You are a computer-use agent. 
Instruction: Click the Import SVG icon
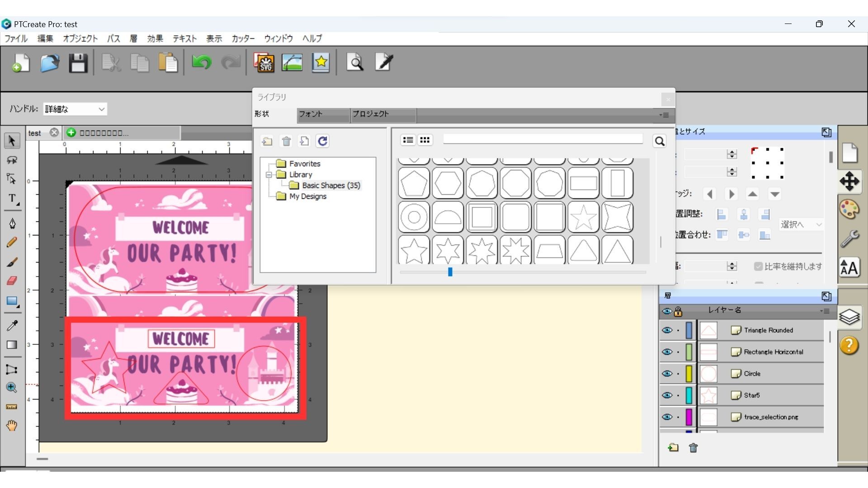click(264, 62)
